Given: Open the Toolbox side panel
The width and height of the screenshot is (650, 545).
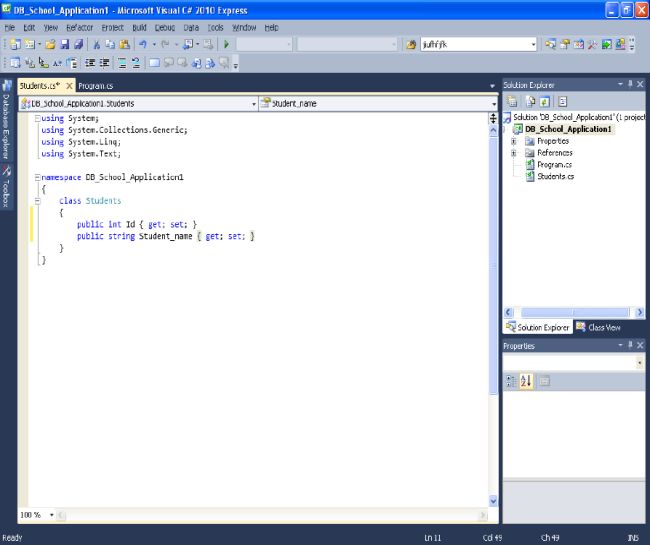Looking at the screenshot, I should (x=6, y=187).
